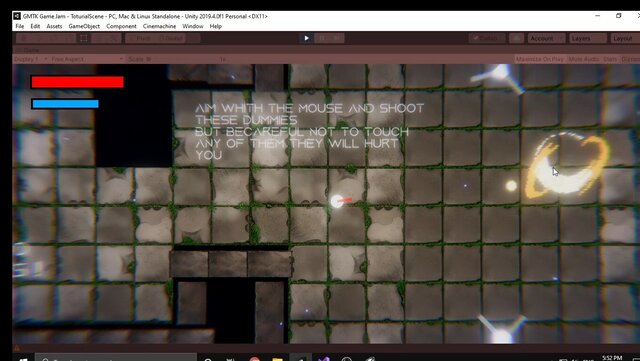Click the tutorial instruction text

309,131
